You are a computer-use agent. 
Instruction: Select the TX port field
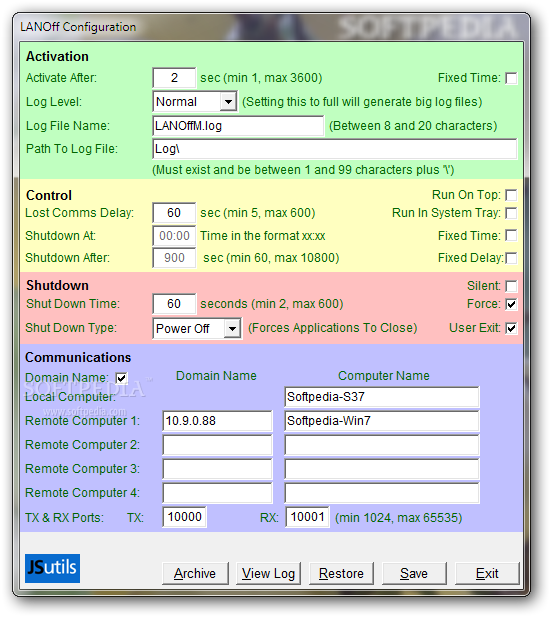[185, 517]
